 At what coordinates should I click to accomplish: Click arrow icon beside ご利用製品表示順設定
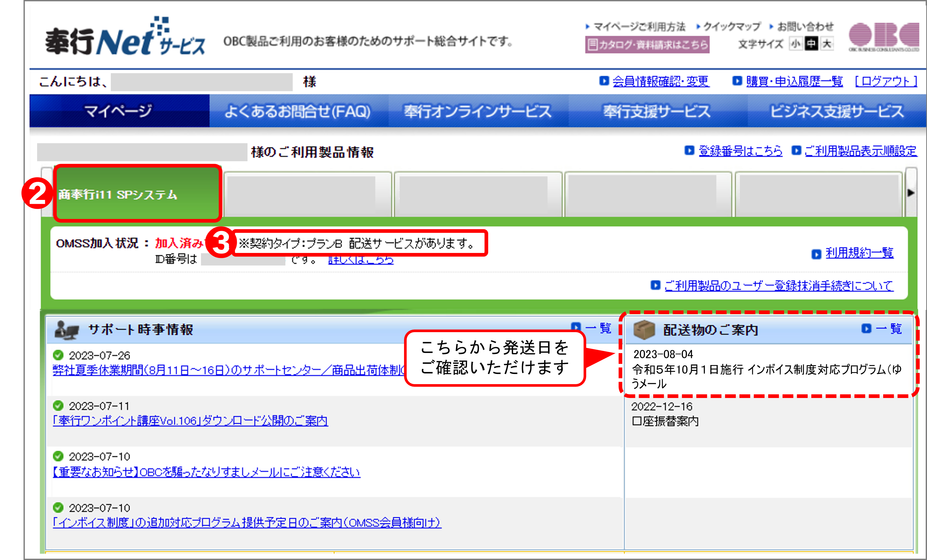tap(796, 151)
